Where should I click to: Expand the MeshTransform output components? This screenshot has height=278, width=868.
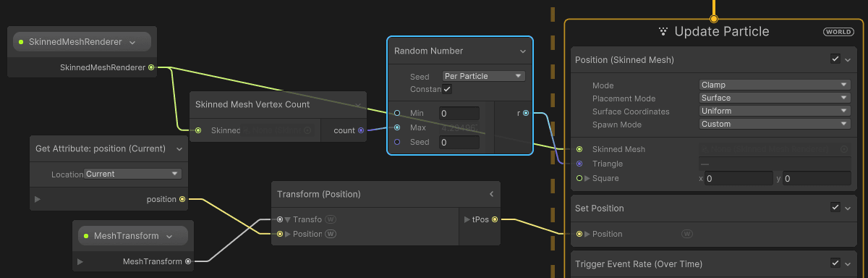point(80,261)
